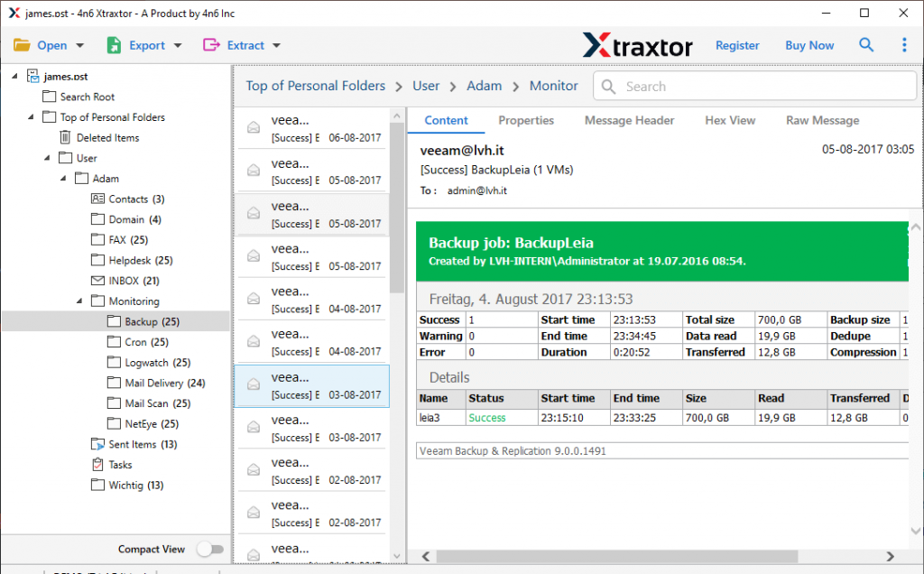
Task: Click the Register link
Action: pyautogui.click(x=738, y=44)
